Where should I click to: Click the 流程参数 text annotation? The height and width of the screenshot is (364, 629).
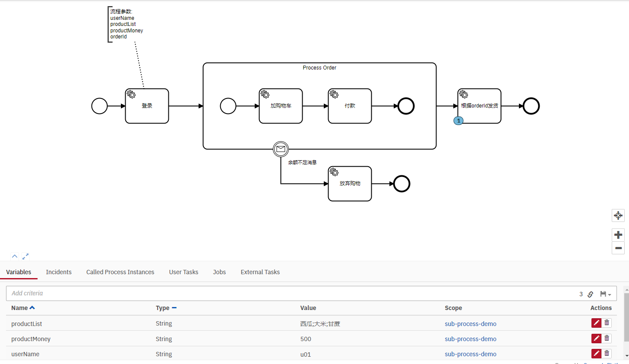125,24
